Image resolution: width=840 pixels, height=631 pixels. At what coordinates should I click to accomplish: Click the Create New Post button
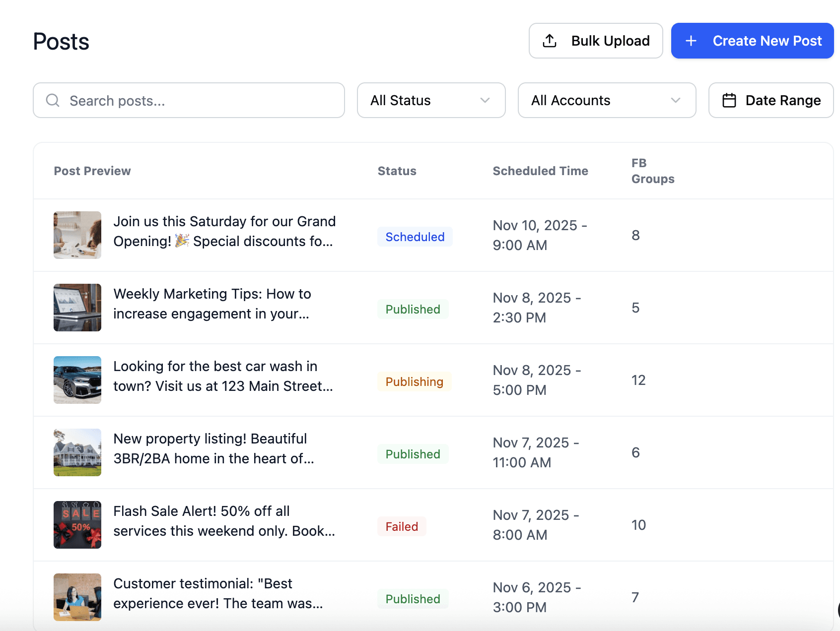click(752, 41)
